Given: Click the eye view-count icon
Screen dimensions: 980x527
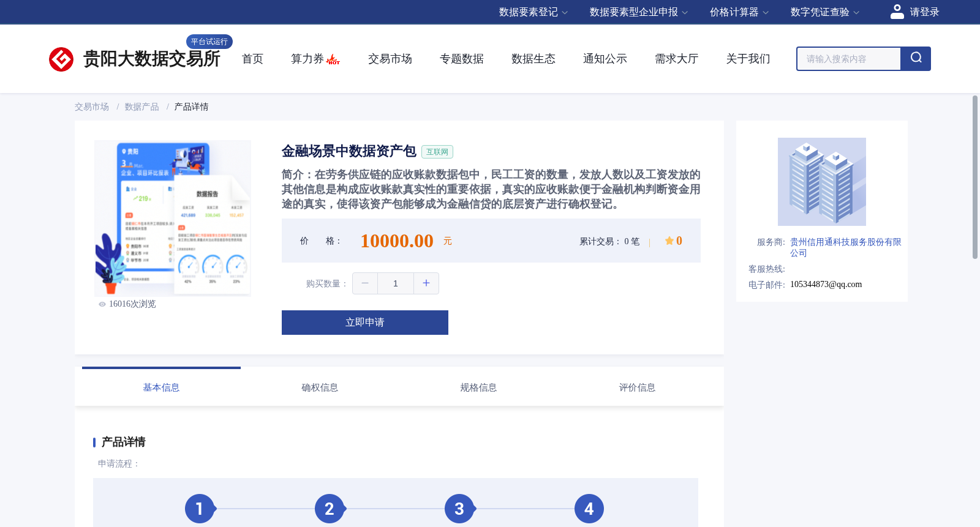Looking at the screenshot, I should (x=102, y=304).
